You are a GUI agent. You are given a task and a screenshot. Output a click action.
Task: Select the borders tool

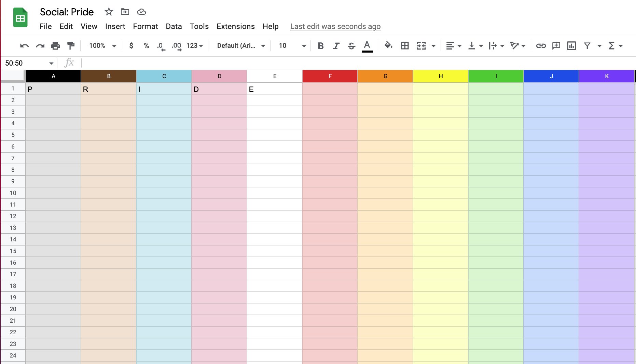(405, 45)
